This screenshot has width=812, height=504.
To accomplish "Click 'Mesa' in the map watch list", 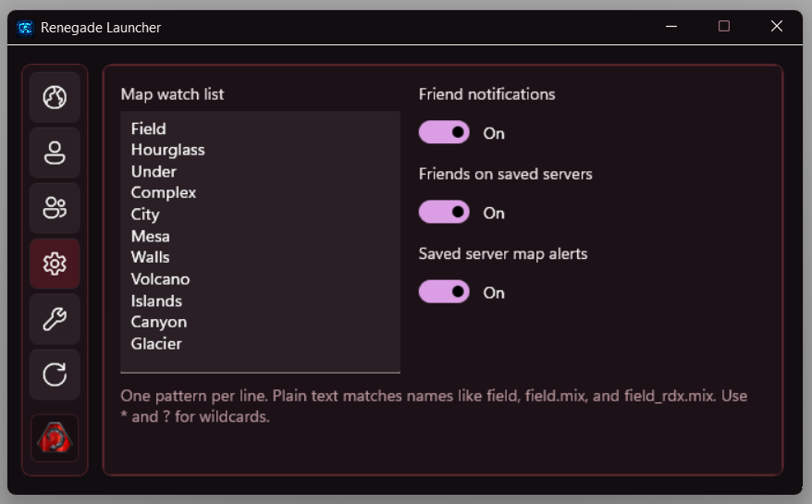I will tap(150, 236).
